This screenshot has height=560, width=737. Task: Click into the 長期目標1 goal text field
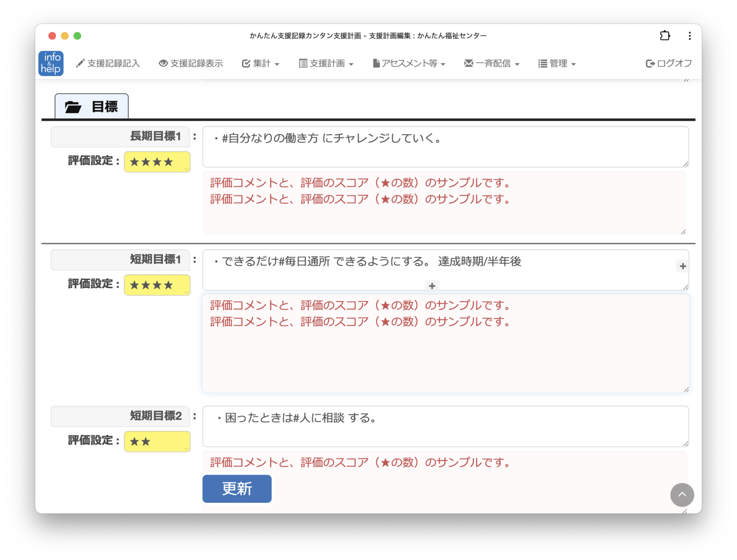click(x=445, y=147)
